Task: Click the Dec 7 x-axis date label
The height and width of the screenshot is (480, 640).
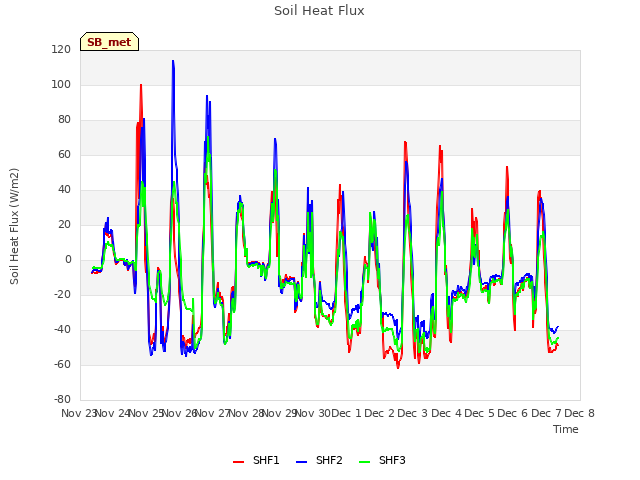Action: [x=547, y=413]
